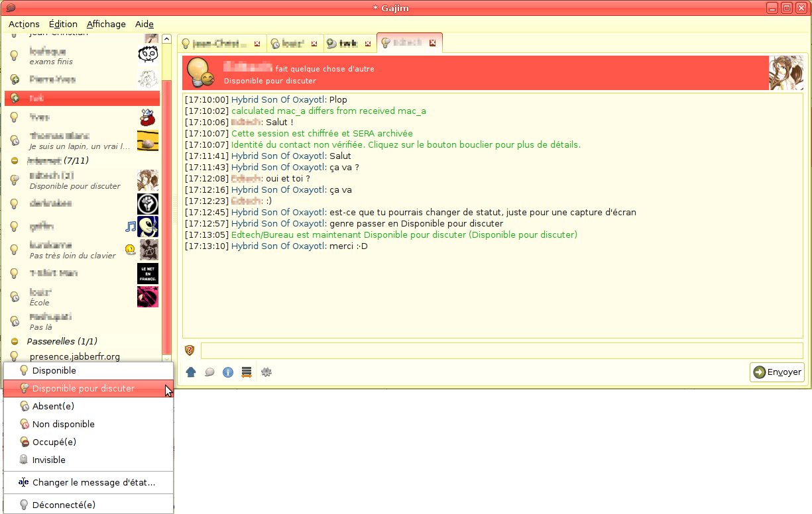Click the large lightbulb smiley icon in chat banner
812x514 pixels.
200,73
